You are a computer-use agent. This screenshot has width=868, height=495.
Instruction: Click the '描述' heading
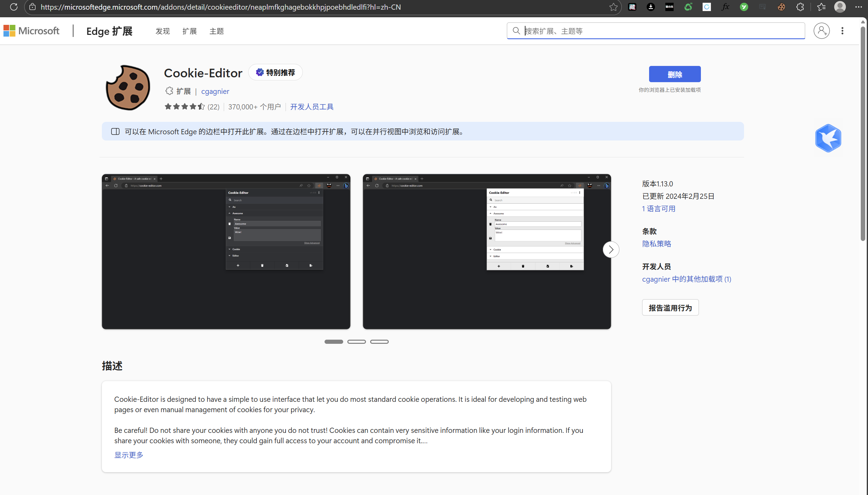[x=112, y=366]
